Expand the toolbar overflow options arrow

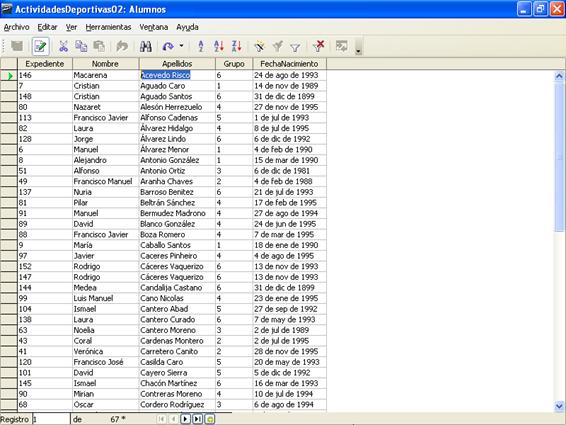pos(358,51)
